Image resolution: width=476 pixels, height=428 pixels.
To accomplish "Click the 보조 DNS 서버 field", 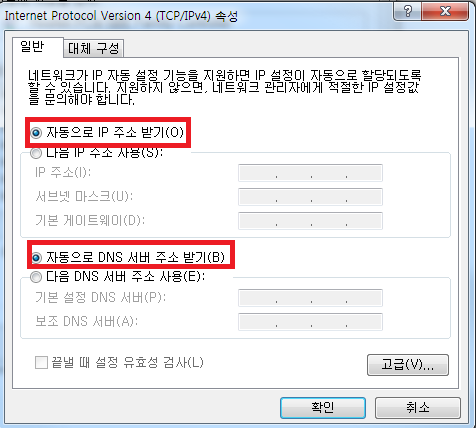I will point(310,322).
